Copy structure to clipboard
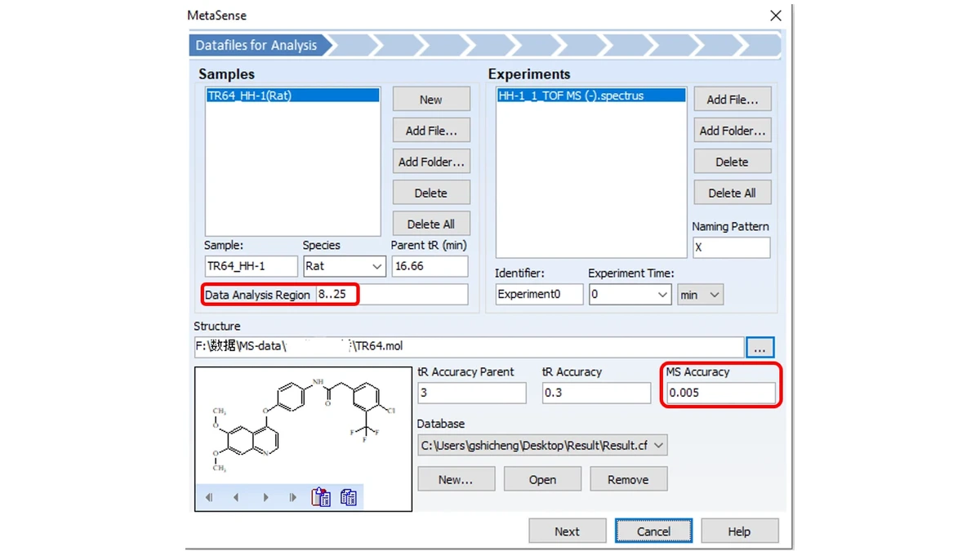 coord(349,497)
